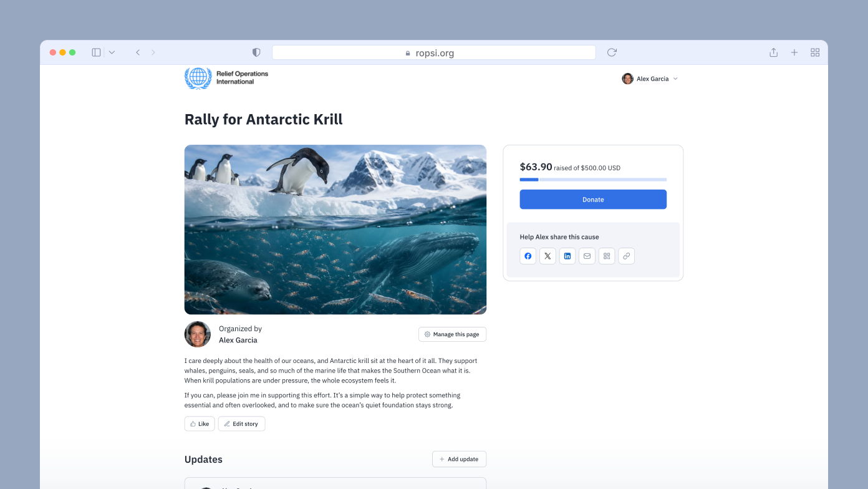Like the fundraiser story
Viewport: 868px width, 489px height.
click(200, 424)
